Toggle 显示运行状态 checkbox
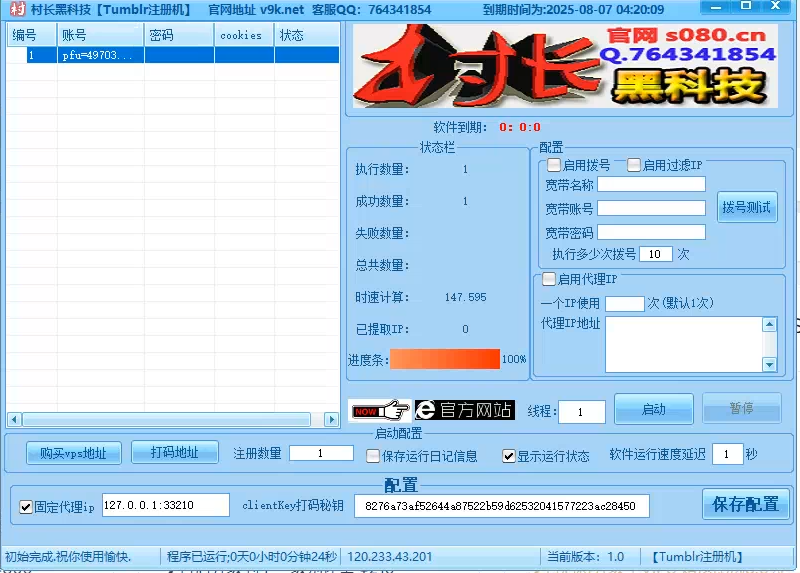The image size is (800, 573). 508,456
